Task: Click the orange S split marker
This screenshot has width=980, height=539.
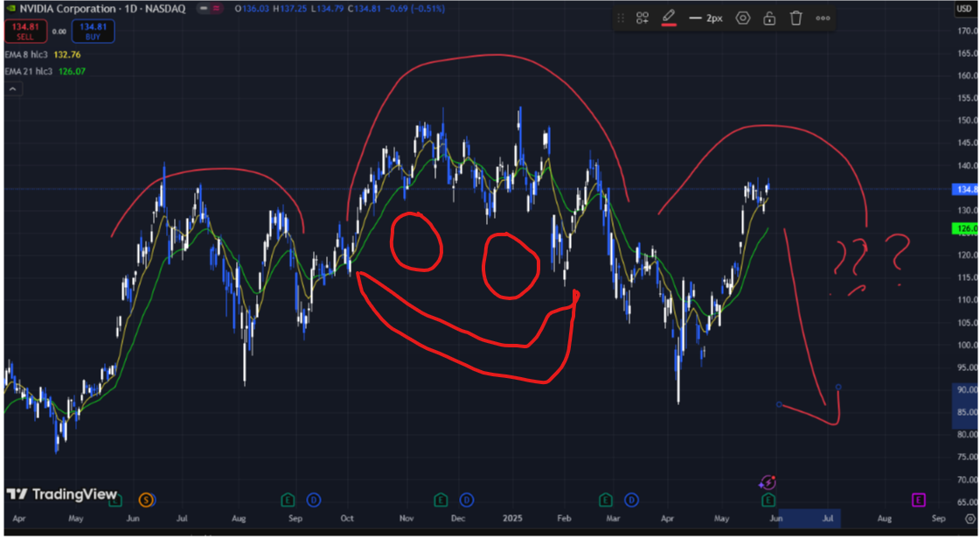Action: click(146, 500)
